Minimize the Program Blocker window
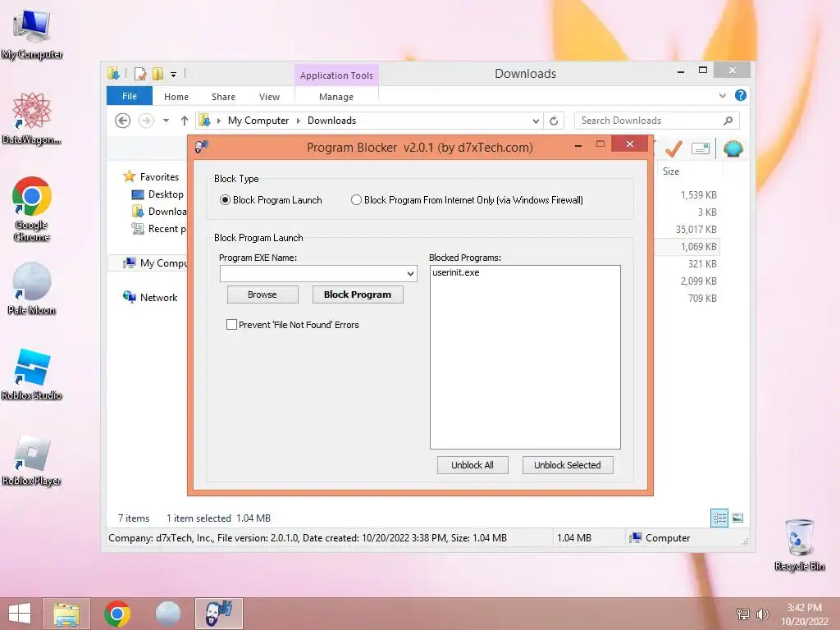Screen dimensions: 840x630 click(x=578, y=145)
